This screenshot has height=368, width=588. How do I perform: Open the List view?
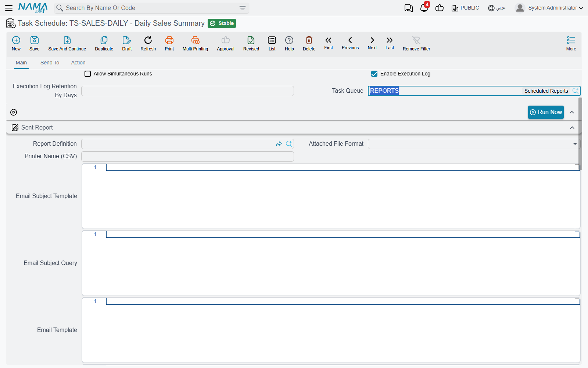(272, 43)
